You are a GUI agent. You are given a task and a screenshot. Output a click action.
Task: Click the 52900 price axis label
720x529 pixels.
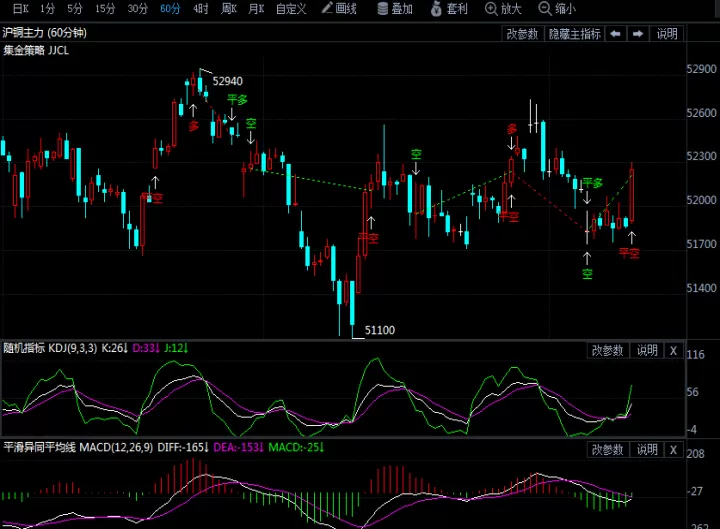click(x=701, y=69)
